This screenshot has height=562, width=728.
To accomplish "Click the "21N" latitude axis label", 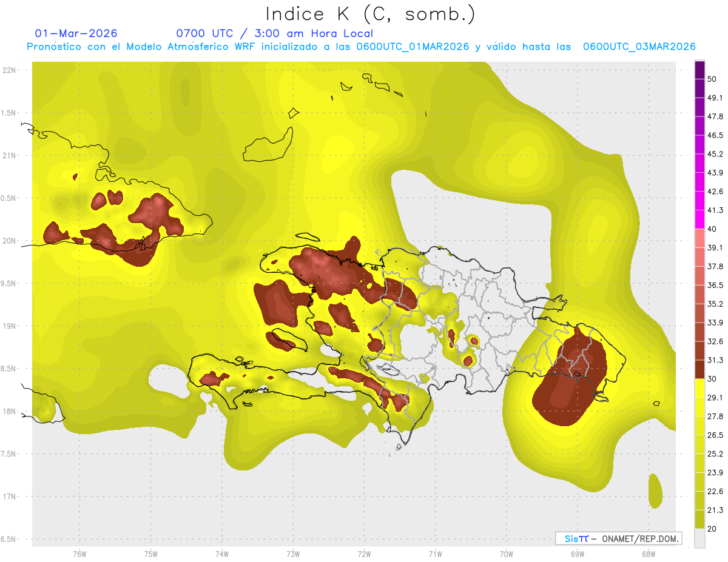I will coord(8,156).
